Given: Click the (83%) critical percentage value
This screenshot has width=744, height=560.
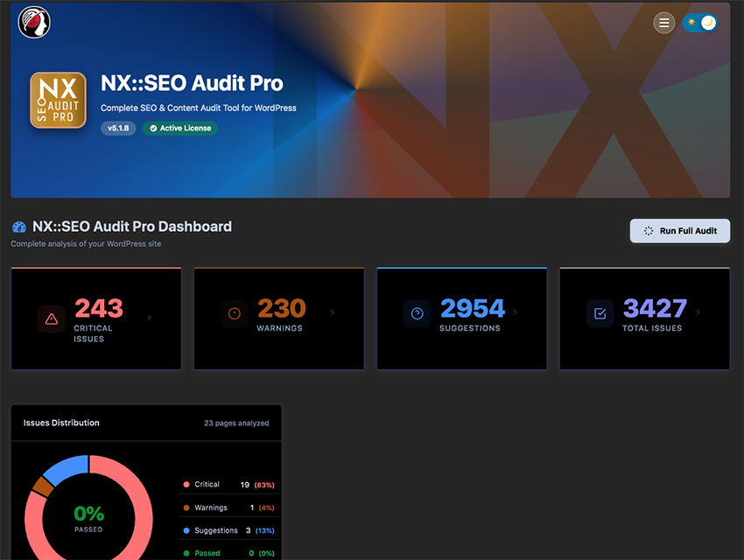Looking at the screenshot, I should [264, 485].
